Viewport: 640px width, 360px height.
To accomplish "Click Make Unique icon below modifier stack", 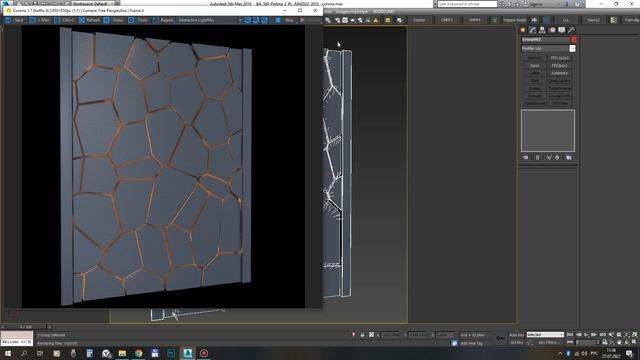I will tap(549, 157).
